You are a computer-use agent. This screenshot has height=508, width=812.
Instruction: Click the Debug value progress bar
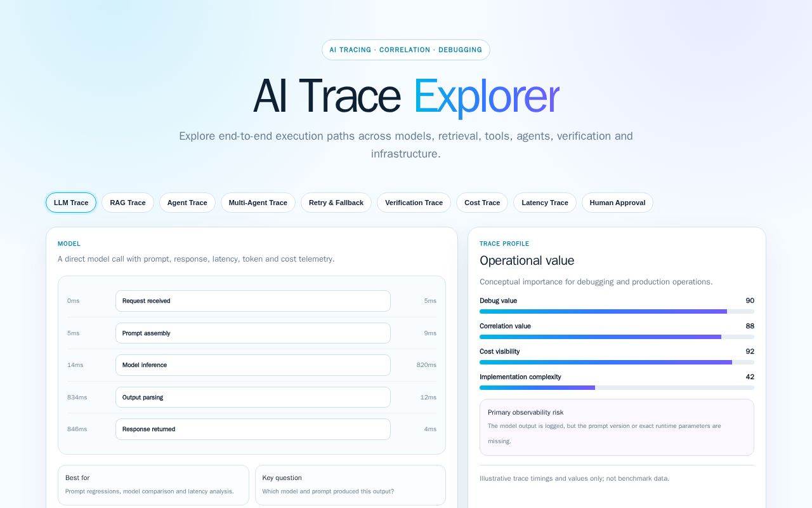click(617, 311)
